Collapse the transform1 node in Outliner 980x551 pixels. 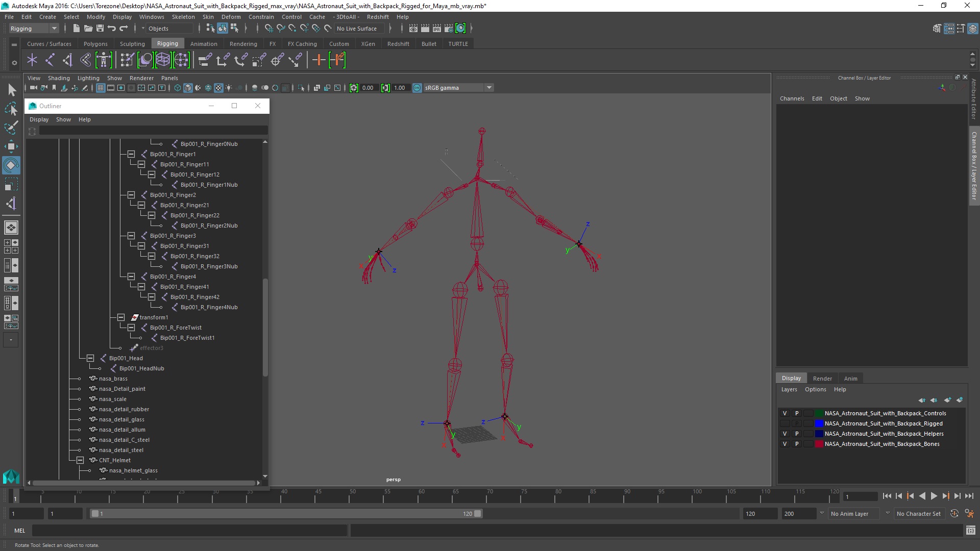(121, 317)
